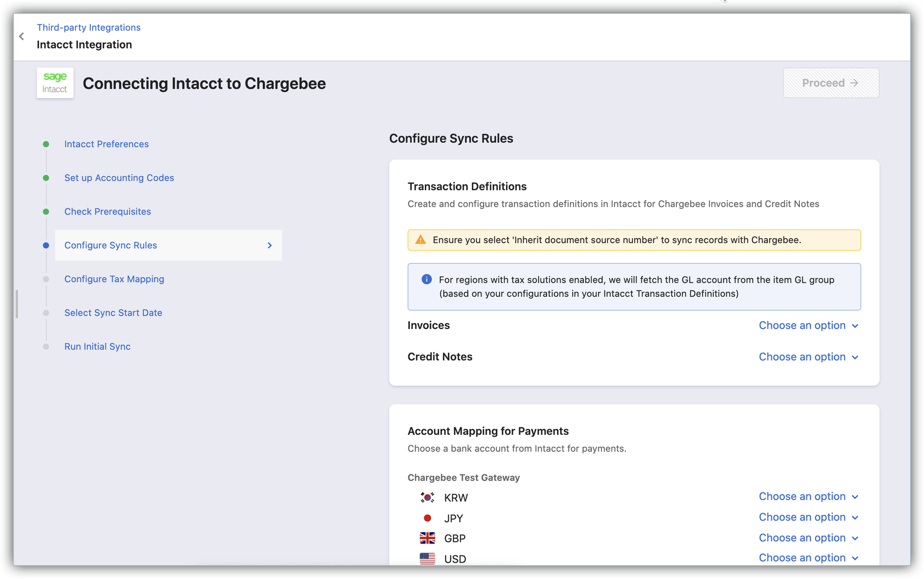
Task: Open JPY bank account dropdown
Action: pos(808,517)
